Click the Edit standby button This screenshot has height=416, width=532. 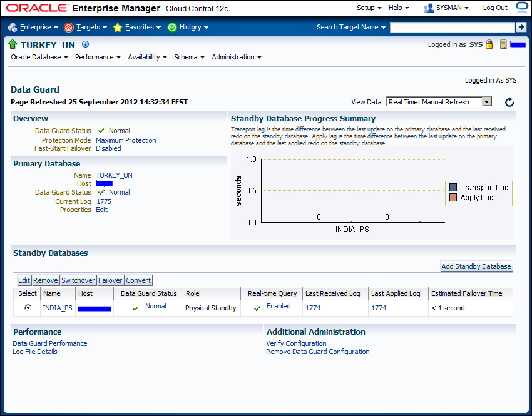point(24,280)
